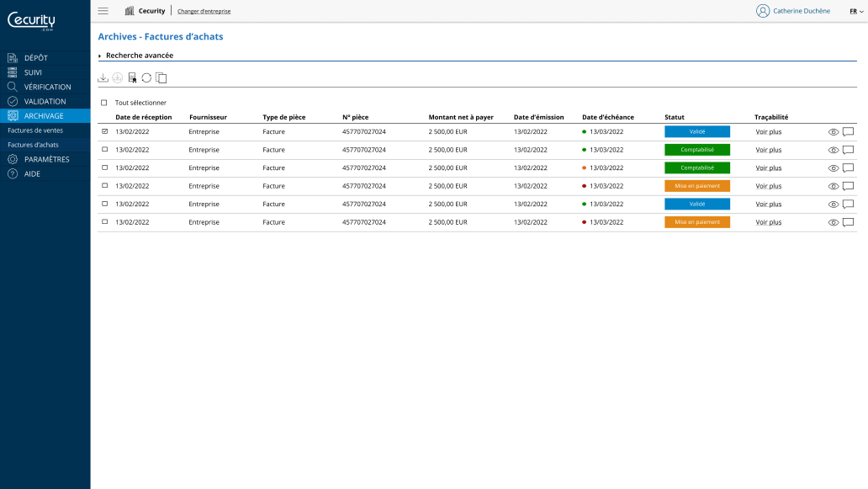
Task: Click eye icon in last Mise en paiement row
Action: [x=834, y=222]
